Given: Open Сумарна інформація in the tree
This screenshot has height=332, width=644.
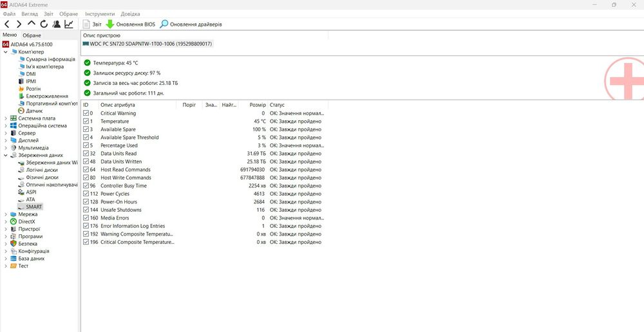Looking at the screenshot, I should point(47,59).
